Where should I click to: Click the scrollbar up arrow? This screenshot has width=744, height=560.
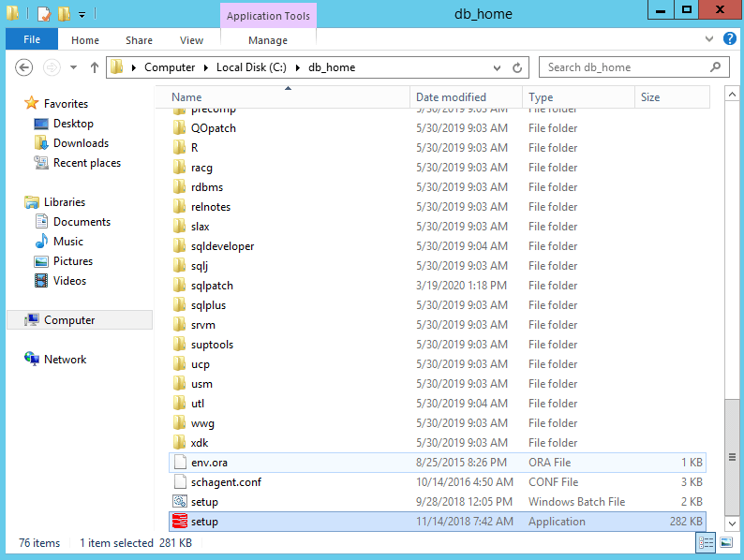[732, 95]
